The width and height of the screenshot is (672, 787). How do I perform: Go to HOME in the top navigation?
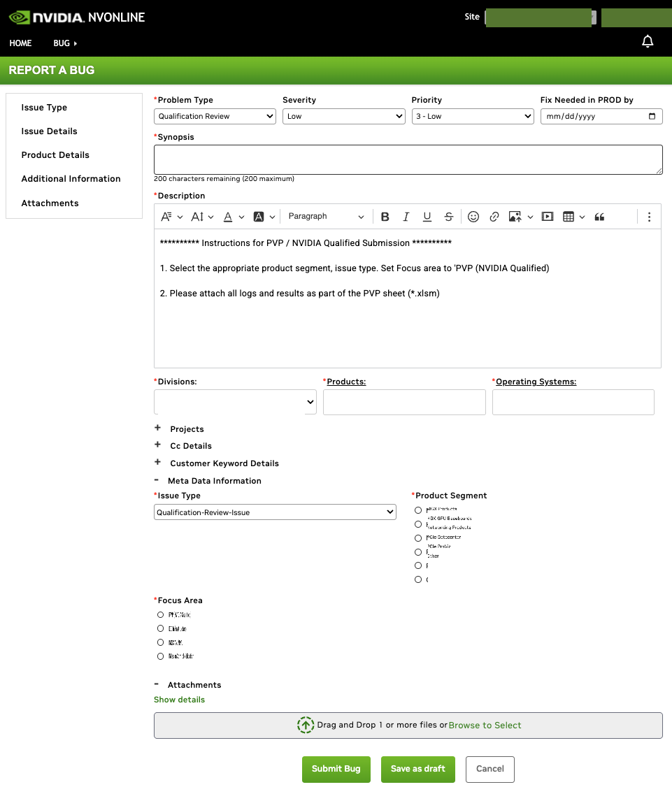20,43
